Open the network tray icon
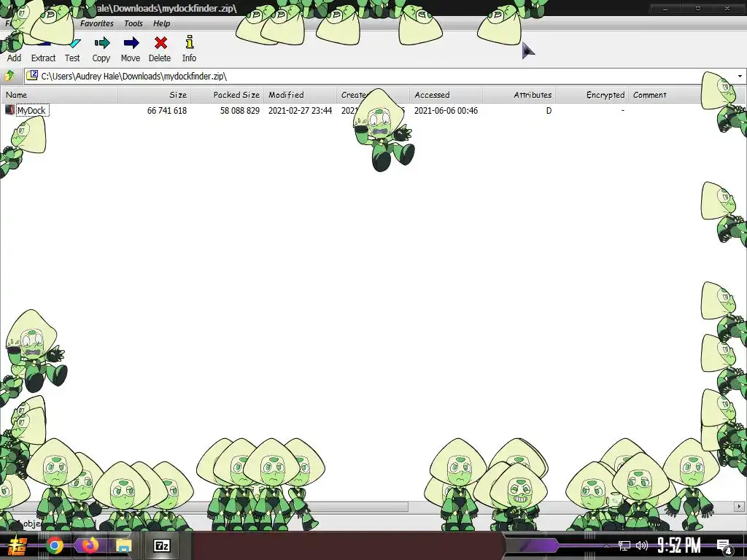The width and height of the screenshot is (747, 560). [624, 545]
